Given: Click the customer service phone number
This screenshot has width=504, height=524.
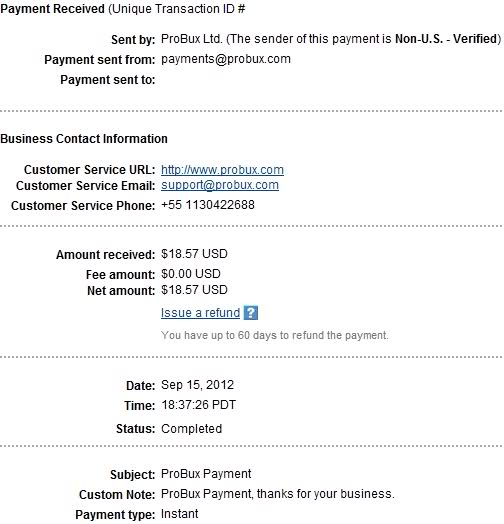Looking at the screenshot, I should [x=208, y=205].
